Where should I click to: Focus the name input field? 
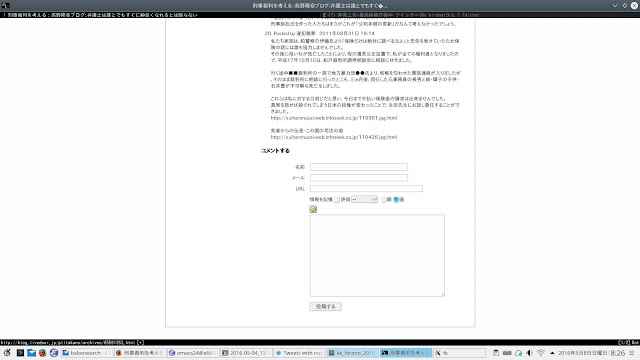[359, 167]
